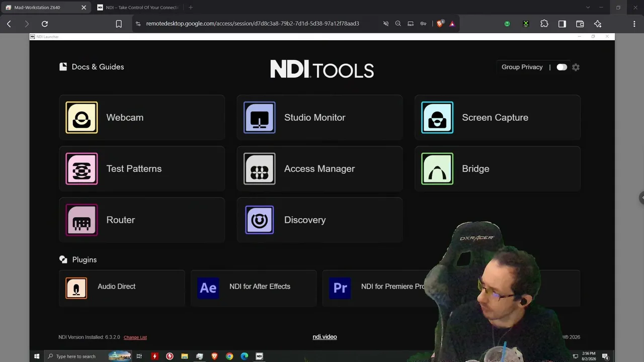The image size is (644, 362).
Task: Click the Access Manager label
Action: 319,169
